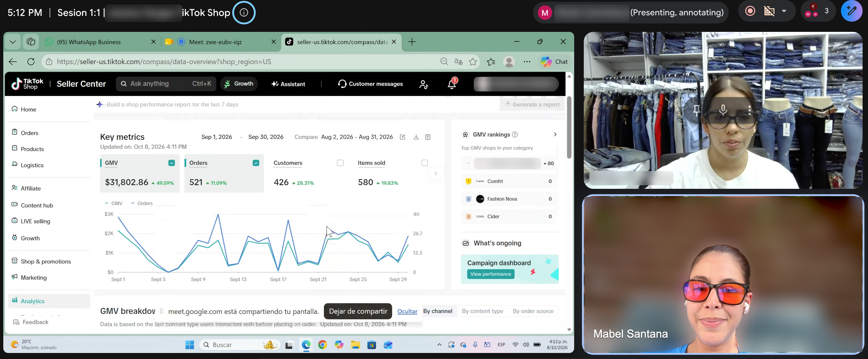Open Content hub in sidebar
Viewport: 868px width, 359px height.
(x=32, y=205)
